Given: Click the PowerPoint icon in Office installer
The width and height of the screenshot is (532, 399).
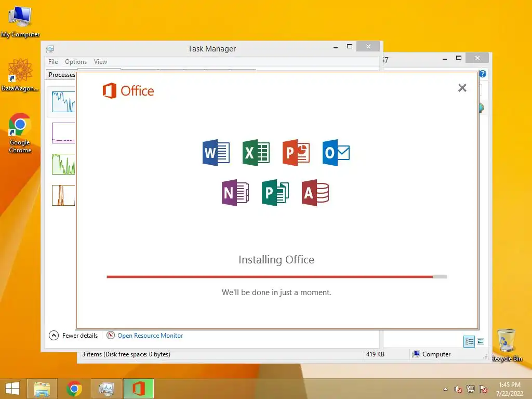Looking at the screenshot, I should (x=296, y=153).
